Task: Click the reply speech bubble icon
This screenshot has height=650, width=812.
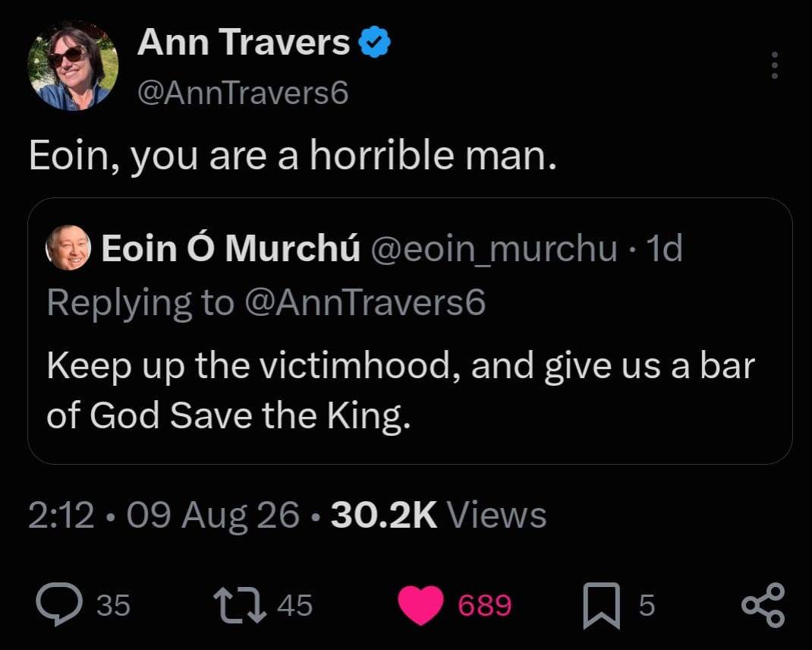Action: pyautogui.click(x=59, y=604)
